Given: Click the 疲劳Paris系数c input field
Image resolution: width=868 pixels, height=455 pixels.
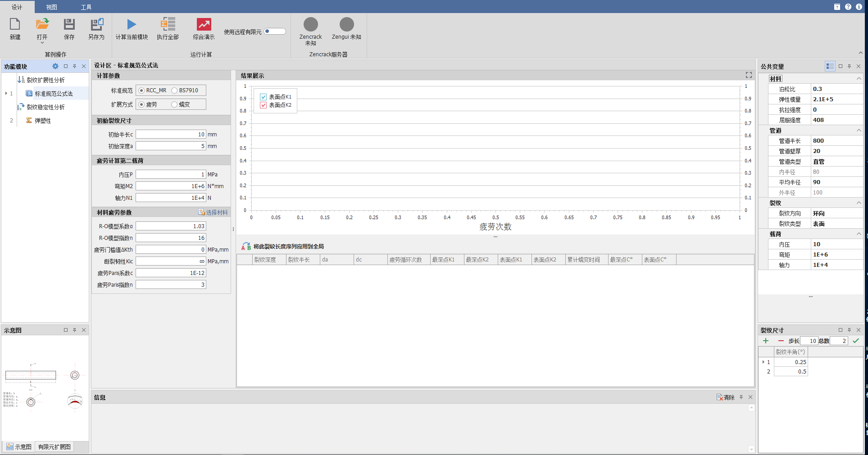Looking at the screenshot, I should [x=171, y=273].
